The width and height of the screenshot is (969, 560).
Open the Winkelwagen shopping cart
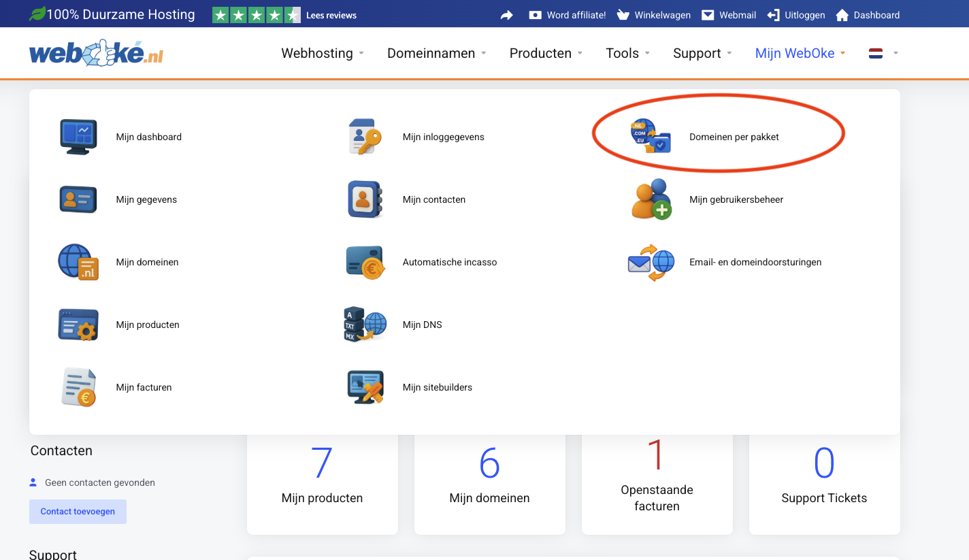pos(653,15)
